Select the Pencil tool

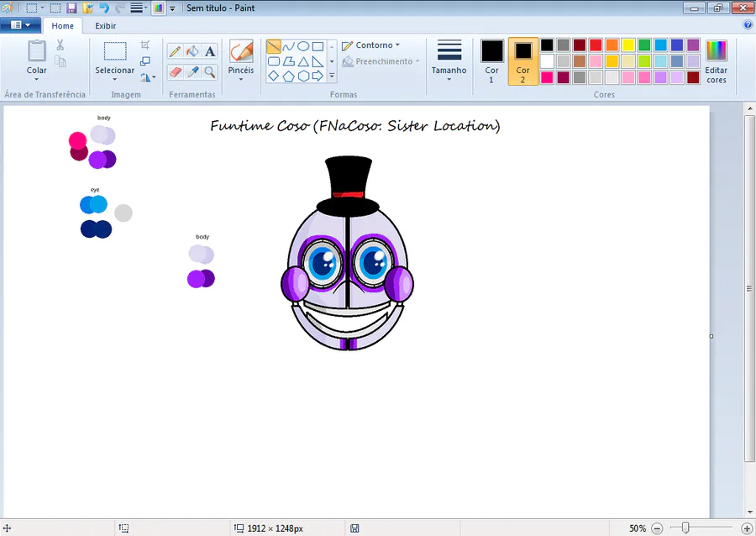176,51
